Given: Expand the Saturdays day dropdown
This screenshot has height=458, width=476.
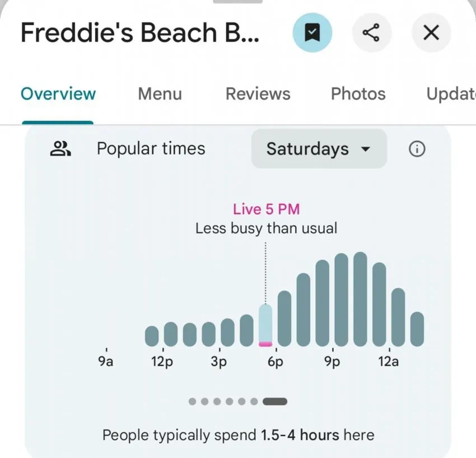Looking at the screenshot, I should pos(319,149).
